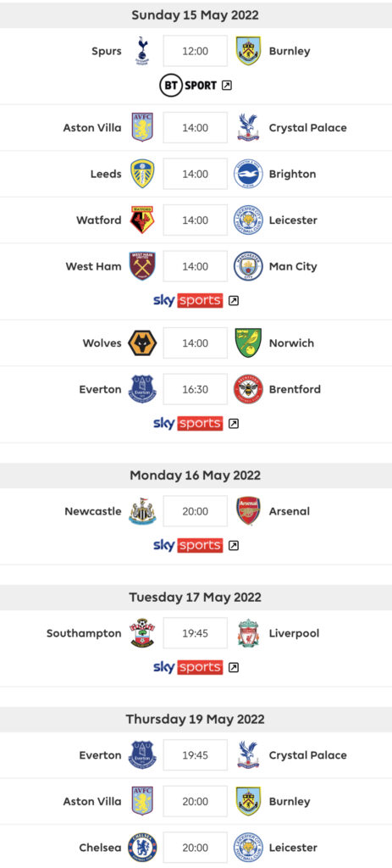Click the Brentford bee badge
Image resolution: width=392 pixels, height=868 pixels.
tap(248, 389)
